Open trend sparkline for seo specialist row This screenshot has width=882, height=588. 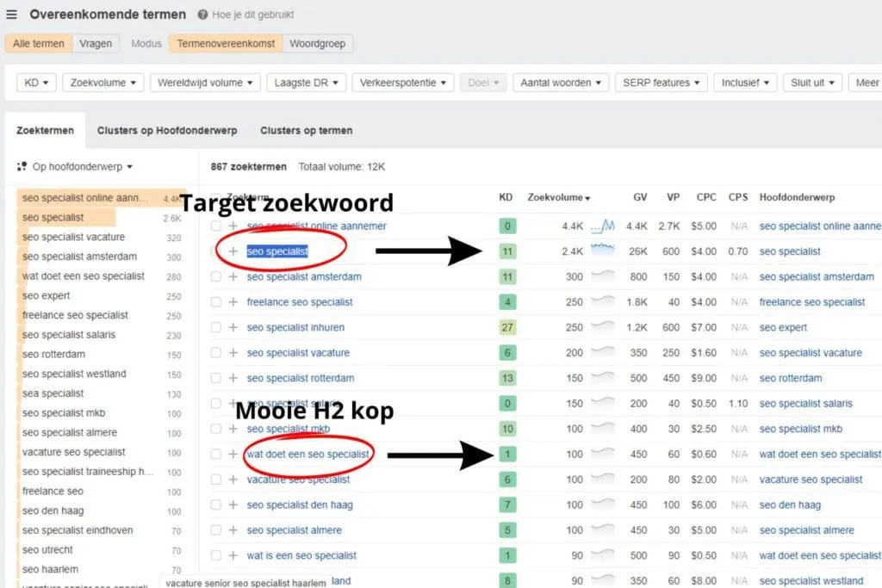[602, 249]
